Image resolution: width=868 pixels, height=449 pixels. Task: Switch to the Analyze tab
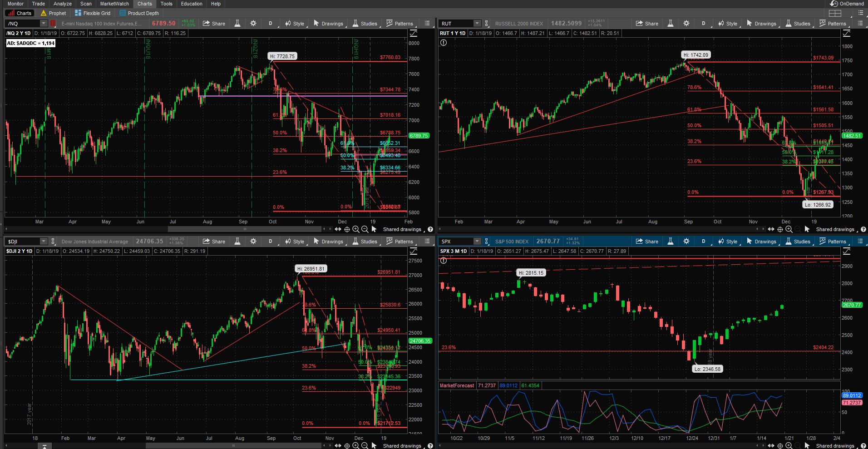[x=63, y=4]
